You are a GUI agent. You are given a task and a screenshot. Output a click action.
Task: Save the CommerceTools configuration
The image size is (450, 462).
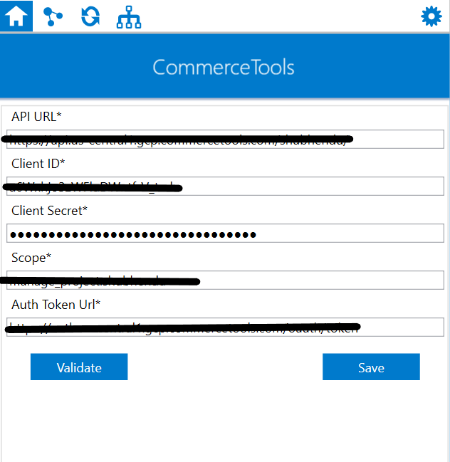click(371, 367)
